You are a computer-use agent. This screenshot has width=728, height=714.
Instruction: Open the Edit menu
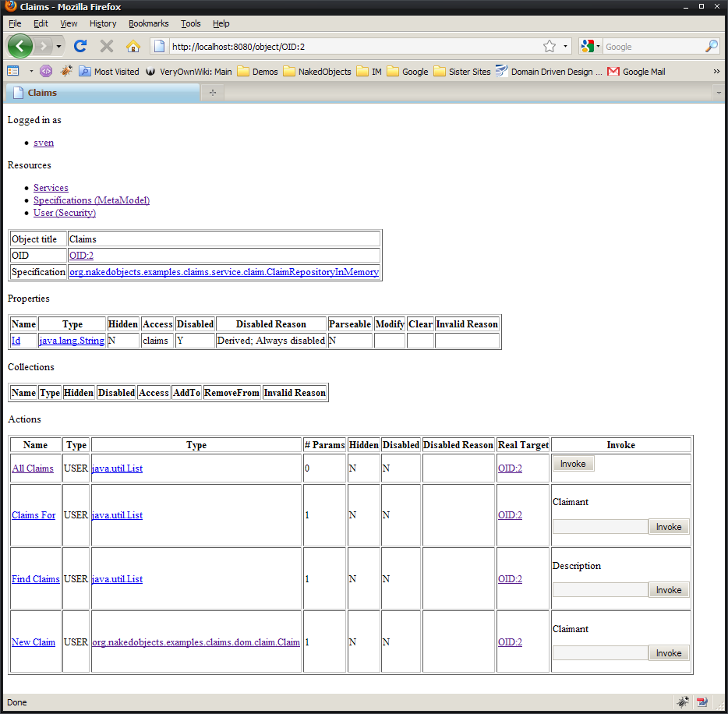41,23
